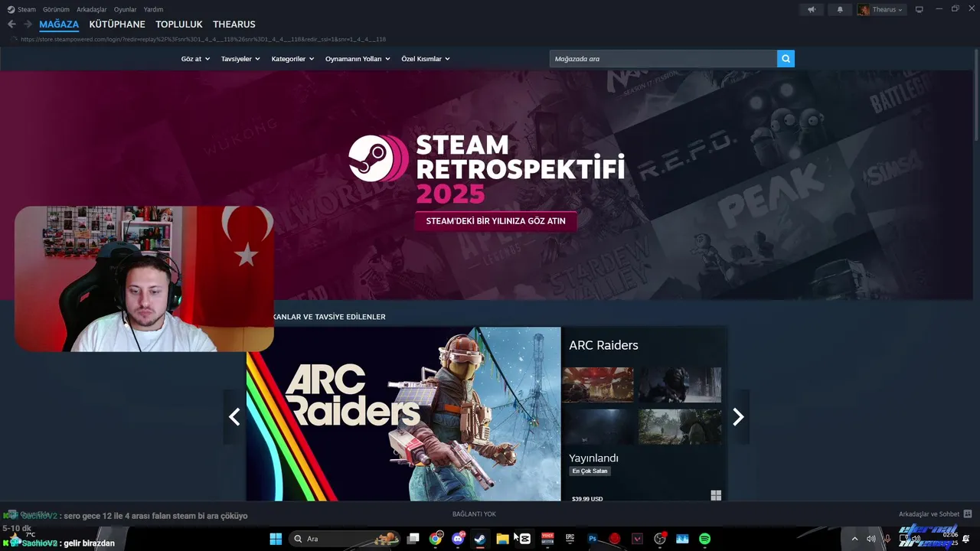Go back with the left arrow
Screen dimensions: 980x551
(11, 24)
